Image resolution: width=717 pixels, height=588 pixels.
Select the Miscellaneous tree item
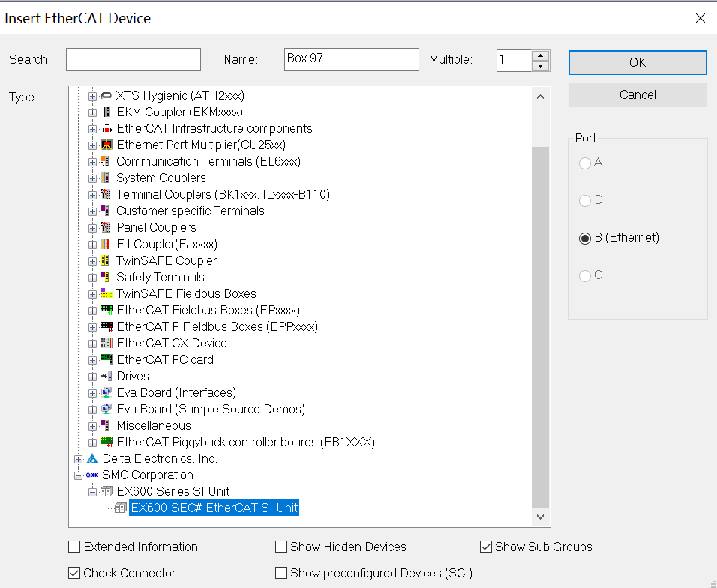pyautogui.click(x=154, y=425)
